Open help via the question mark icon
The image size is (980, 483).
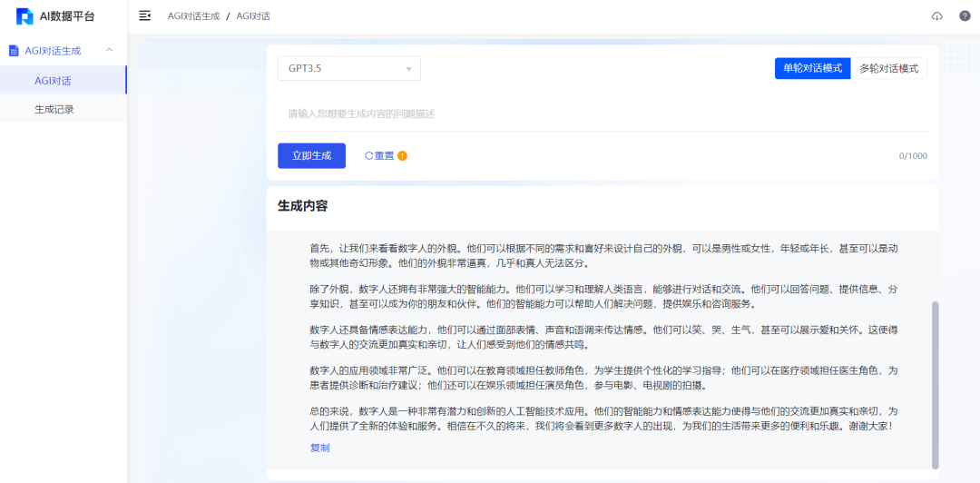(965, 16)
